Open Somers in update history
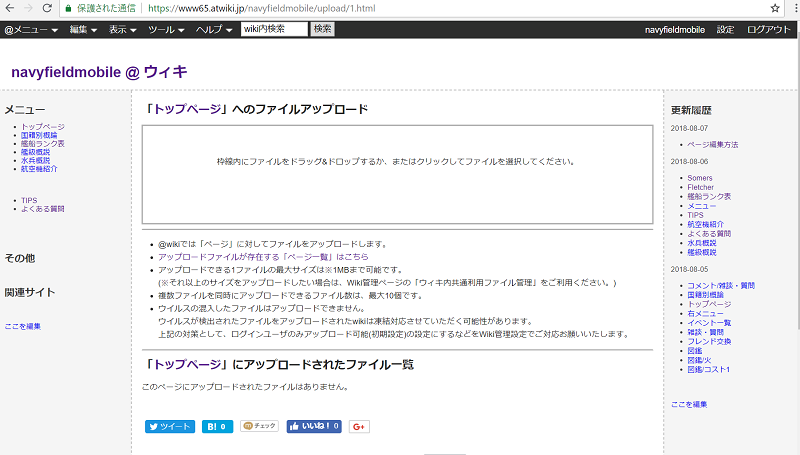The height and width of the screenshot is (455, 800). [700, 178]
